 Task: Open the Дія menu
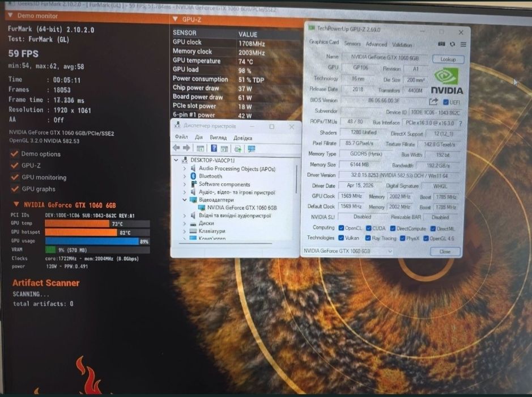(x=199, y=137)
